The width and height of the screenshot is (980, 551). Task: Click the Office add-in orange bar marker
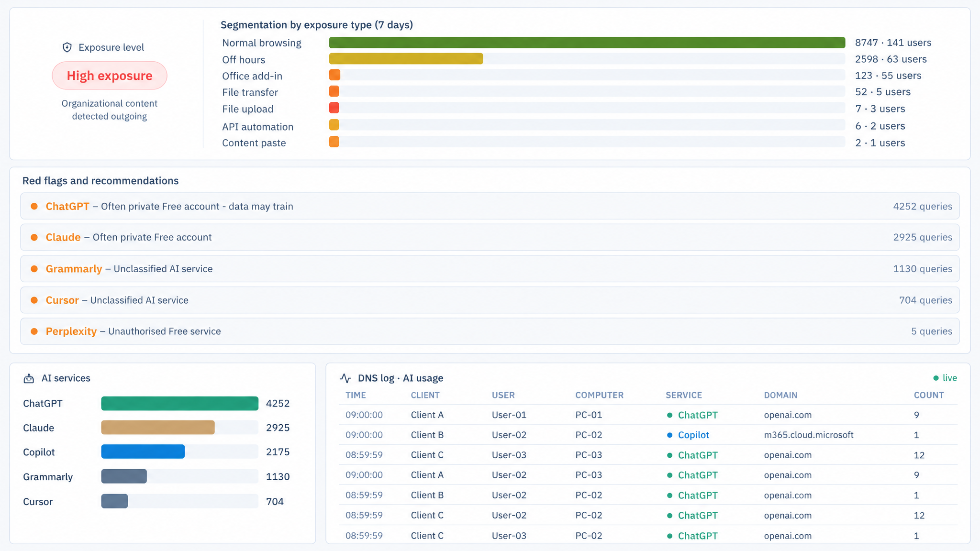(334, 75)
